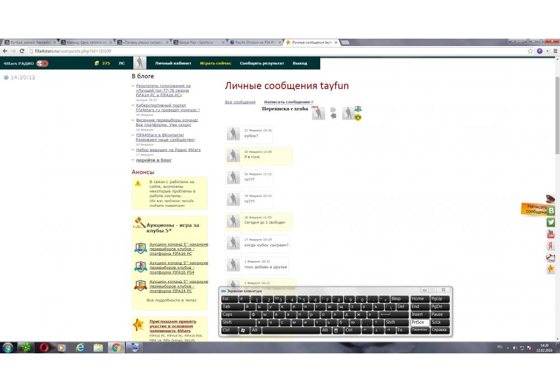
Task: Open the Личный кабинет menu item
Action: 173,63
